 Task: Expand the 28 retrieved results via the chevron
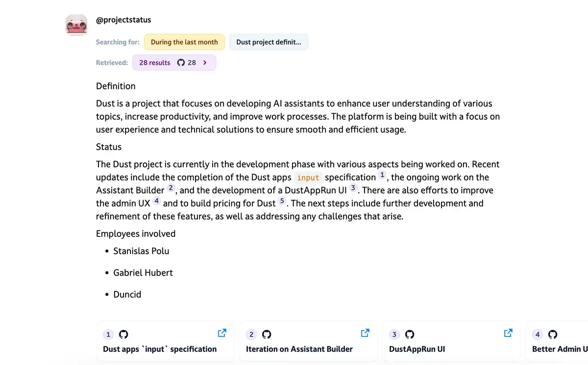click(205, 62)
